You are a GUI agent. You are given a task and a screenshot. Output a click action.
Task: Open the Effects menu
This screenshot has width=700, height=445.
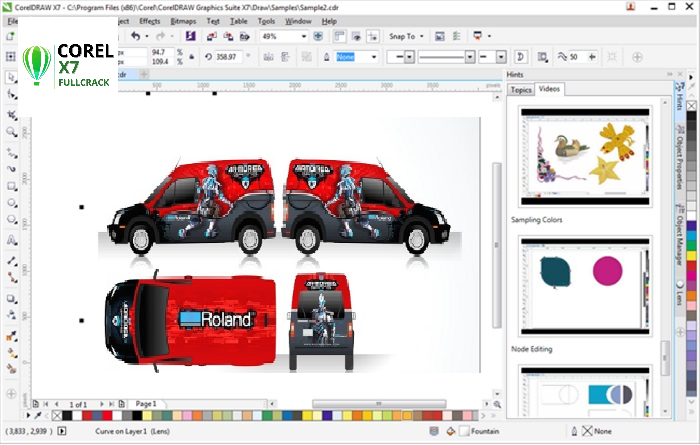pyautogui.click(x=150, y=21)
